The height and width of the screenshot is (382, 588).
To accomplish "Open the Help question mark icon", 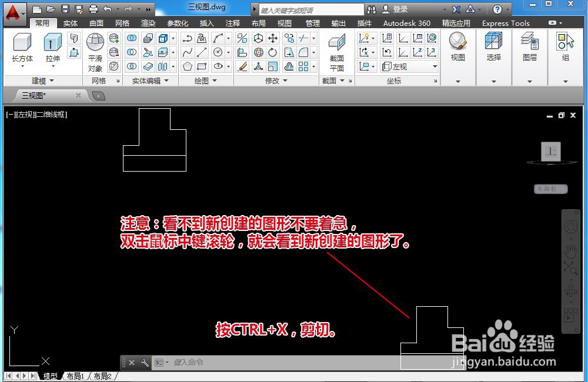I will [x=497, y=9].
